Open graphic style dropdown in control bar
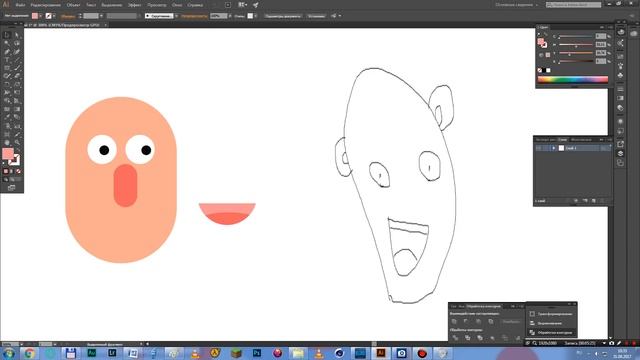 point(255,16)
